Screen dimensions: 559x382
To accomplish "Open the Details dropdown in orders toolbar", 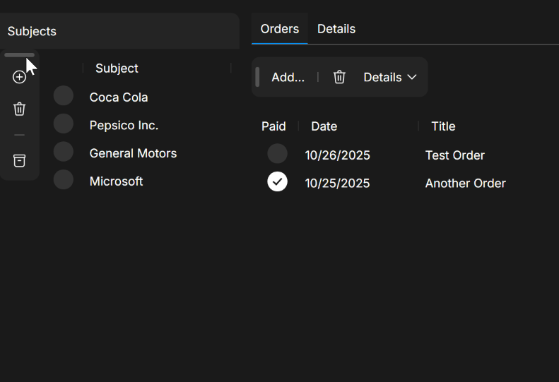I will (390, 77).
